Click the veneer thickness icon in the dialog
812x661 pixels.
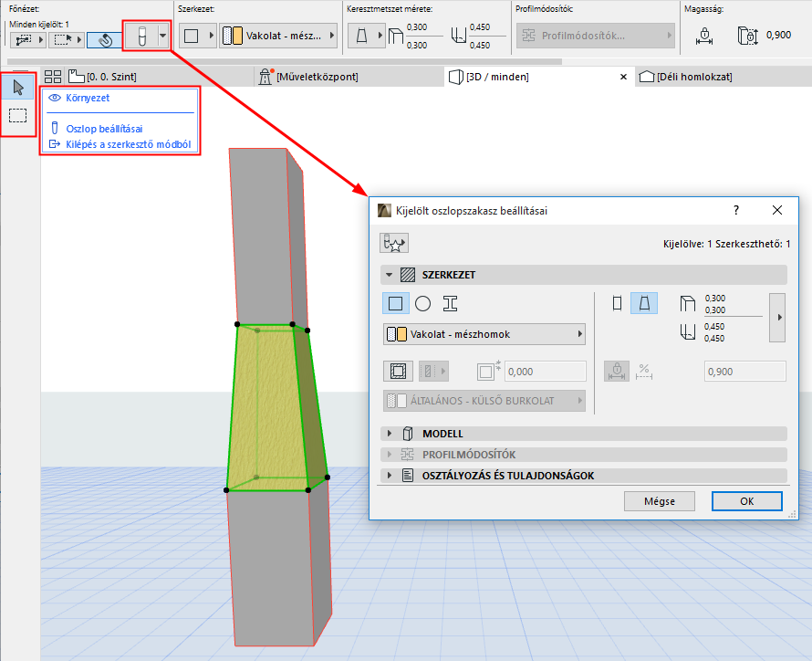click(488, 370)
